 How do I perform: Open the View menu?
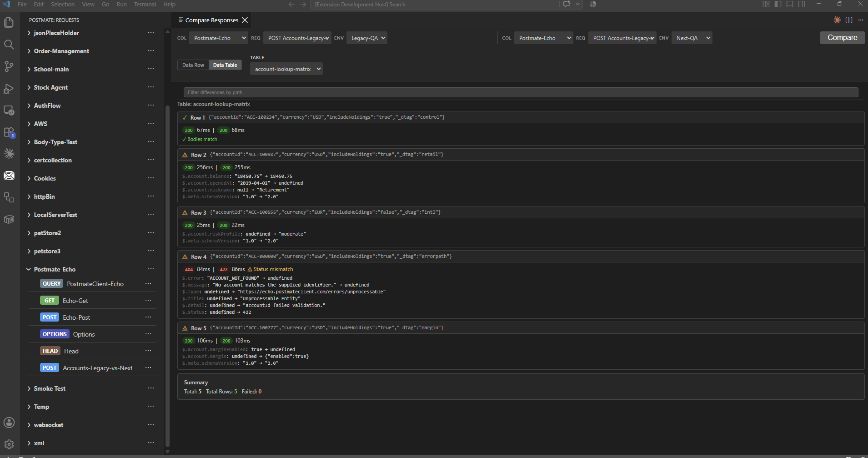click(88, 4)
